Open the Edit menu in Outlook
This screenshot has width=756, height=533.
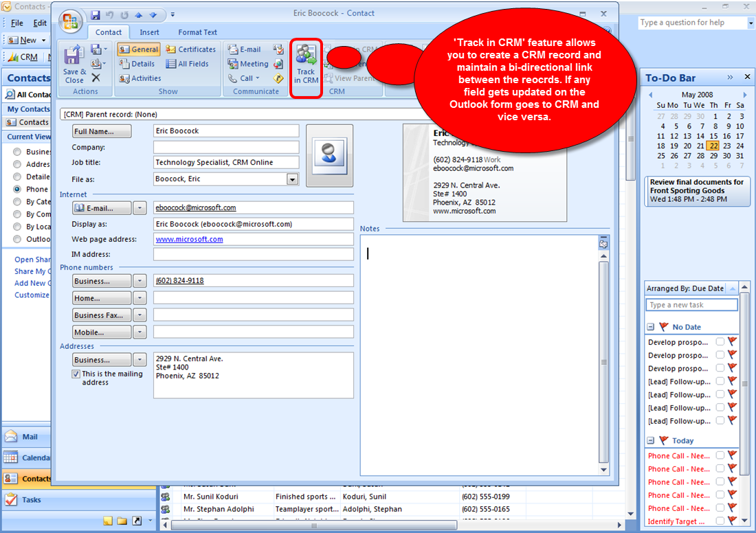click(40, 23)
